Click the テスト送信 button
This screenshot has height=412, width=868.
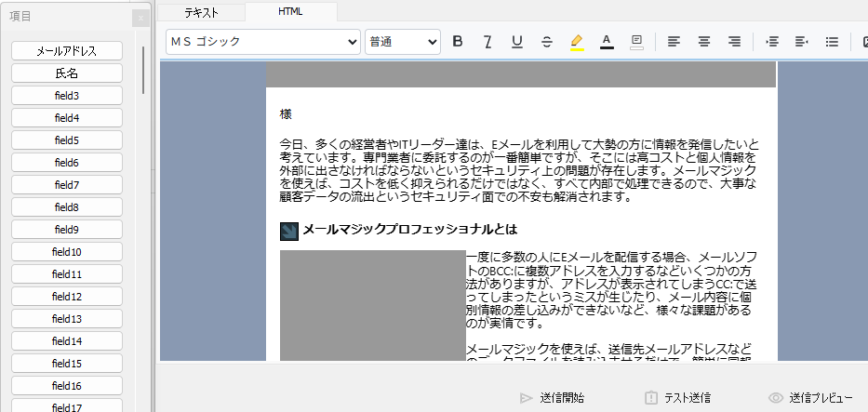coord(677,398)
